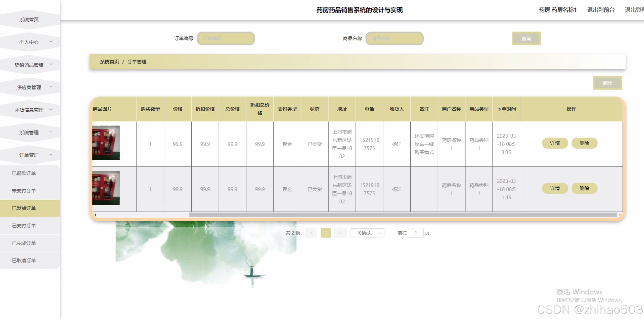Click 详情 for the first order
This screenshot has width=644, height=320.
555,143
